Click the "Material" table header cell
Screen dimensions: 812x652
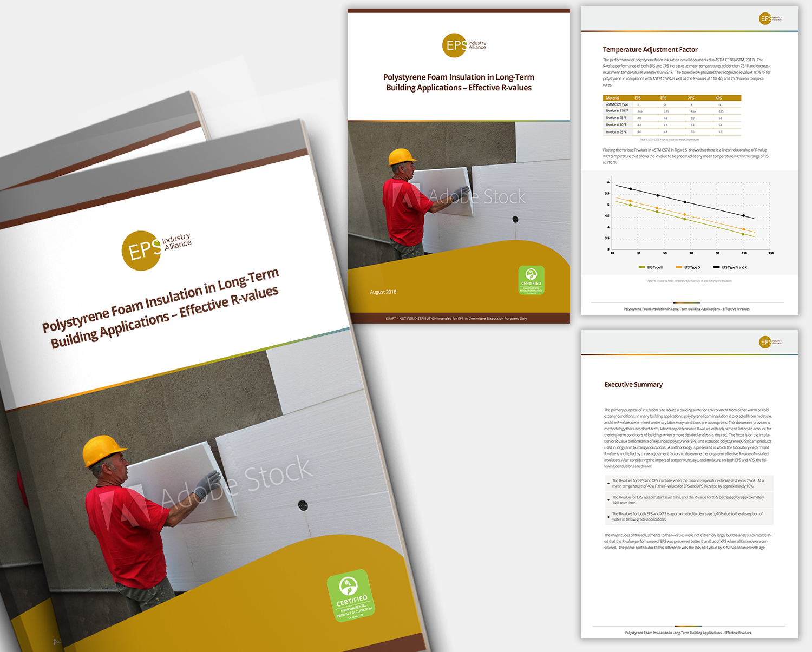point(613,98)
